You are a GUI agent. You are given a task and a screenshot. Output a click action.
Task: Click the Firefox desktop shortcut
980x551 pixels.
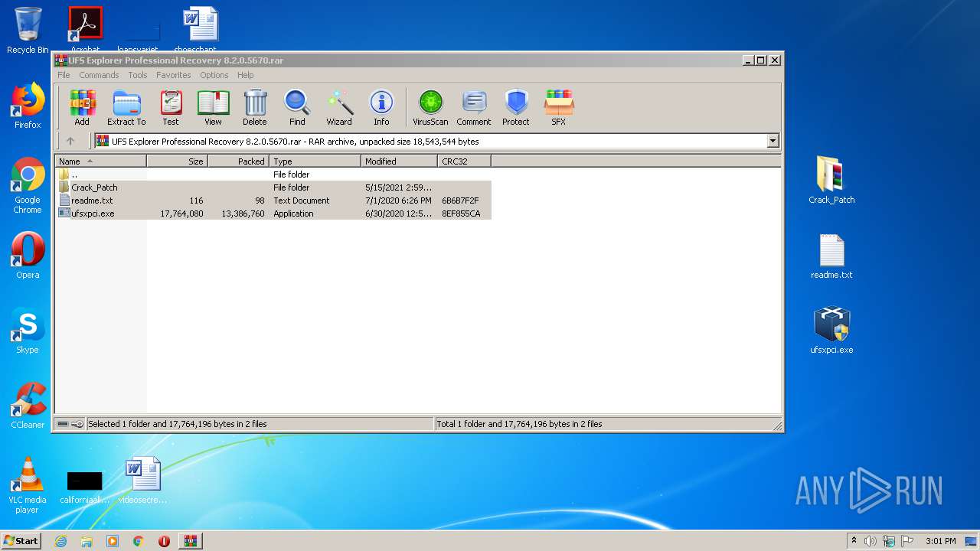pyautogui.click(x=28, y=106)
